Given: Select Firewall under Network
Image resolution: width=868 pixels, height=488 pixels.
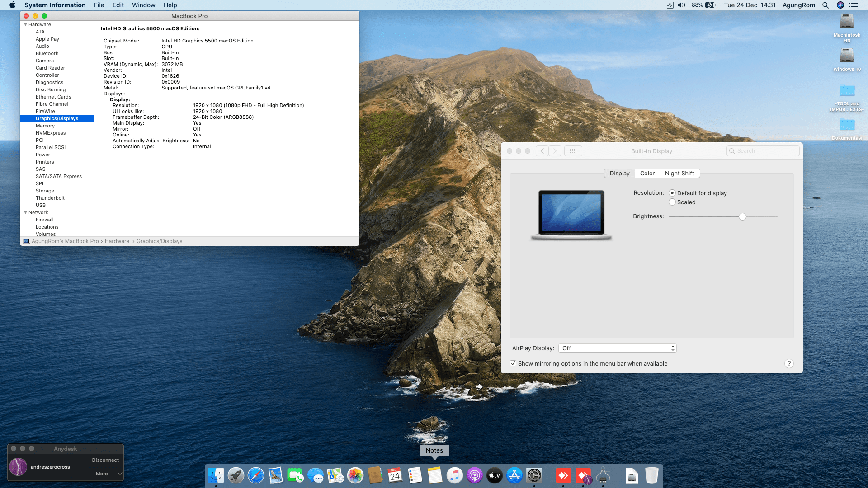Looking at the screenshot, I should 44,220.
